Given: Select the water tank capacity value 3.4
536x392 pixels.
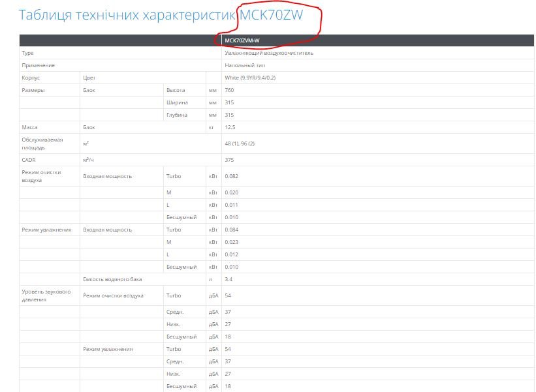Looking at the screenshot, I should click(x=228, y=279).
